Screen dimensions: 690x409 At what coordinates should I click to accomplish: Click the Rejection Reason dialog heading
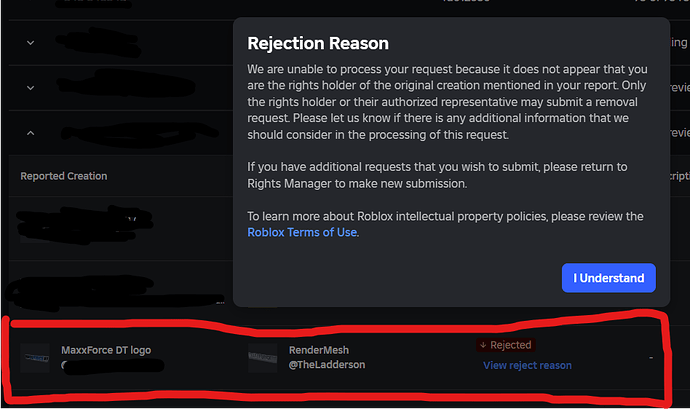[317, 43]
